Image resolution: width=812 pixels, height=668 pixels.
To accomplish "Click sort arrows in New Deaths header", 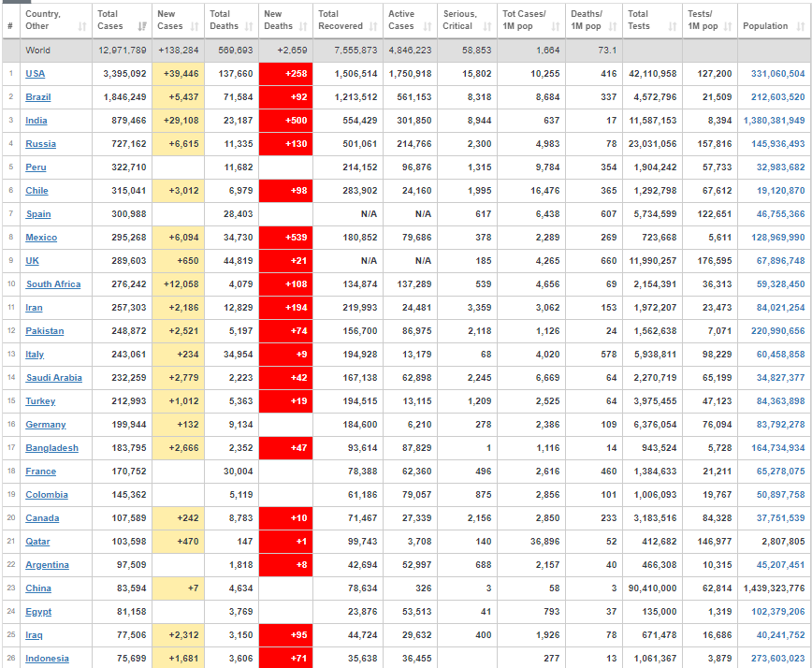I will click(x=304, y=26).
